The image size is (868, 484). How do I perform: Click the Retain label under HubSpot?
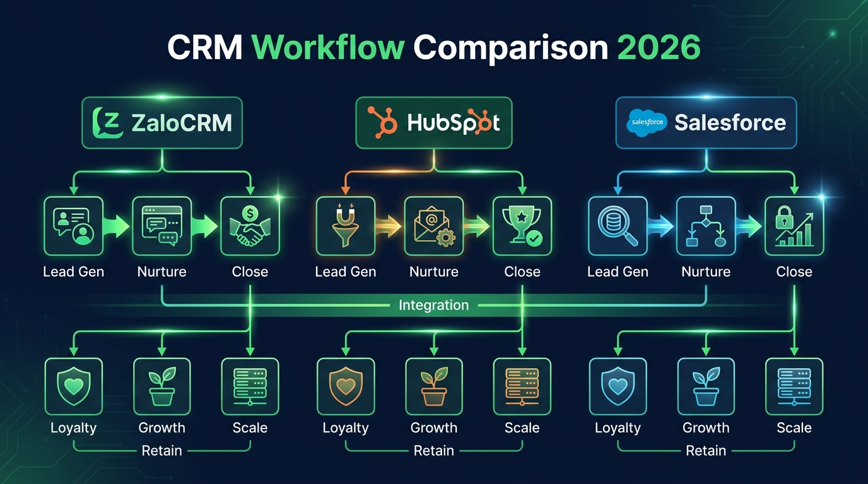(434, 451)
